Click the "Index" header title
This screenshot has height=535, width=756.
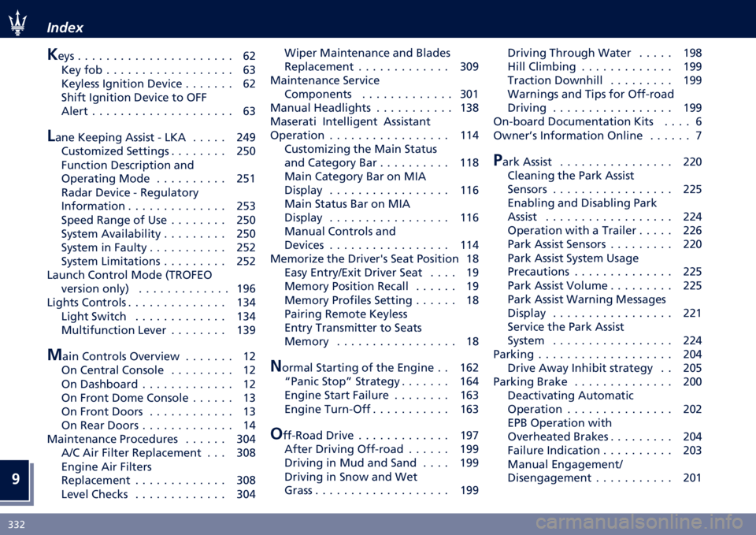(65, 28)
